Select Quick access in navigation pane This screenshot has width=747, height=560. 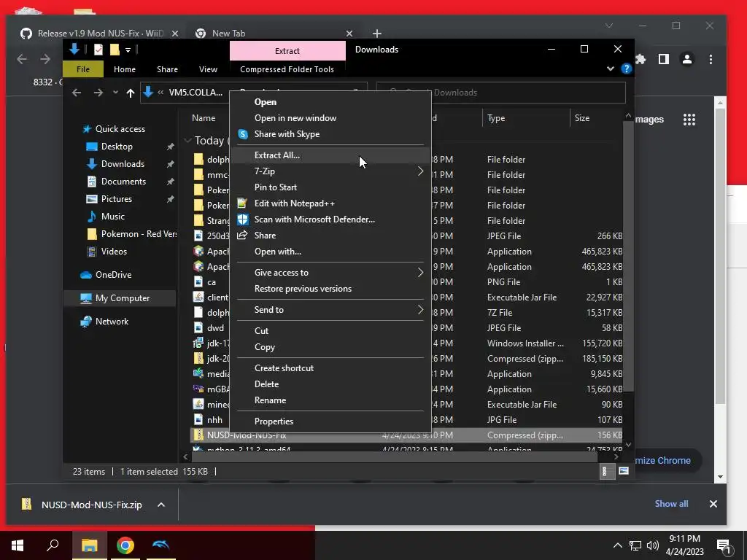click(x=120, y=129)
